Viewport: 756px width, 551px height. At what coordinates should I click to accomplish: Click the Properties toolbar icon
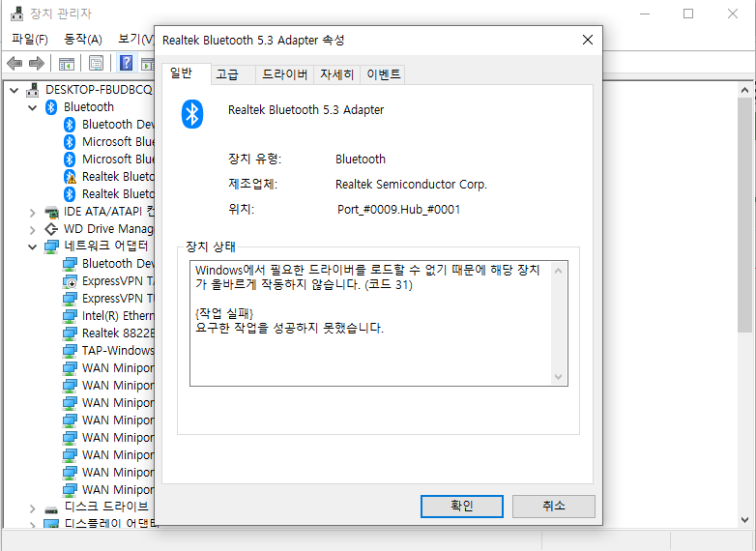(x=96, y=63)
